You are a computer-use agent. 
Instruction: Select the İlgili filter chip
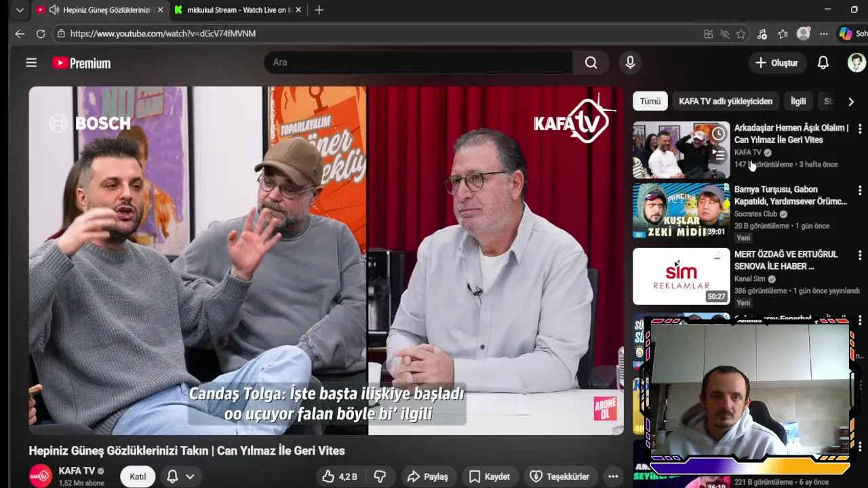pyautogui.click(x=798, y=101)
